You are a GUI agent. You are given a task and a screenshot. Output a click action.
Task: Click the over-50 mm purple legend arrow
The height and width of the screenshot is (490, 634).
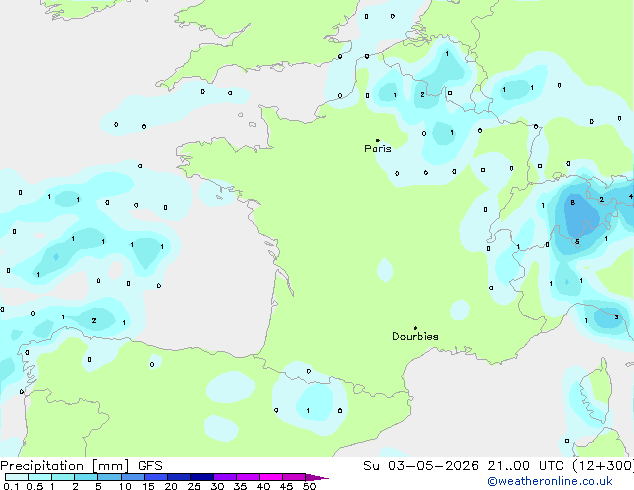[317, 477]
